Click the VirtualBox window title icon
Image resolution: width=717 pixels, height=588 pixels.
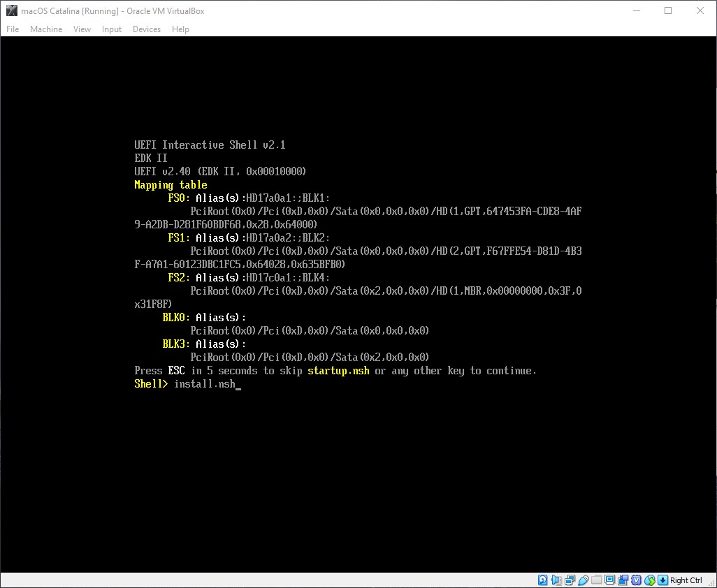coord(11,10)
